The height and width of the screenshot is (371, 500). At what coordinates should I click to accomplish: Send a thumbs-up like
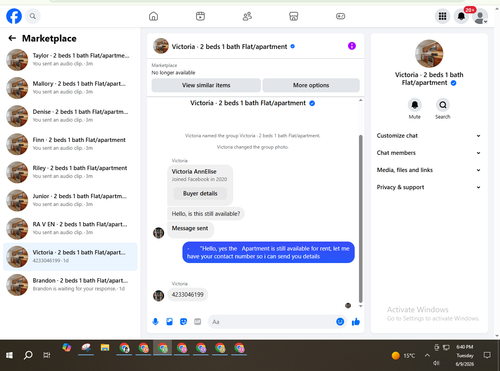(356, 322)
